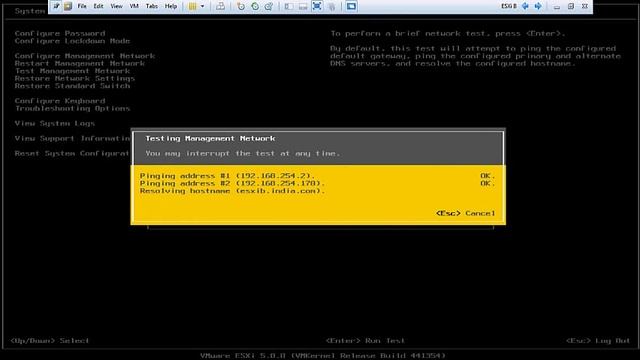Open the View menu
Image resolution: width=640 pixels, height=360 pixels.
point(116,6)
